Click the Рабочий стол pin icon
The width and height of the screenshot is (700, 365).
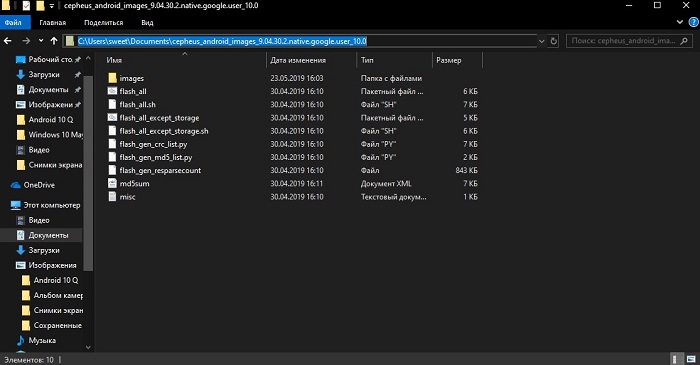click(x=78, y=59)
